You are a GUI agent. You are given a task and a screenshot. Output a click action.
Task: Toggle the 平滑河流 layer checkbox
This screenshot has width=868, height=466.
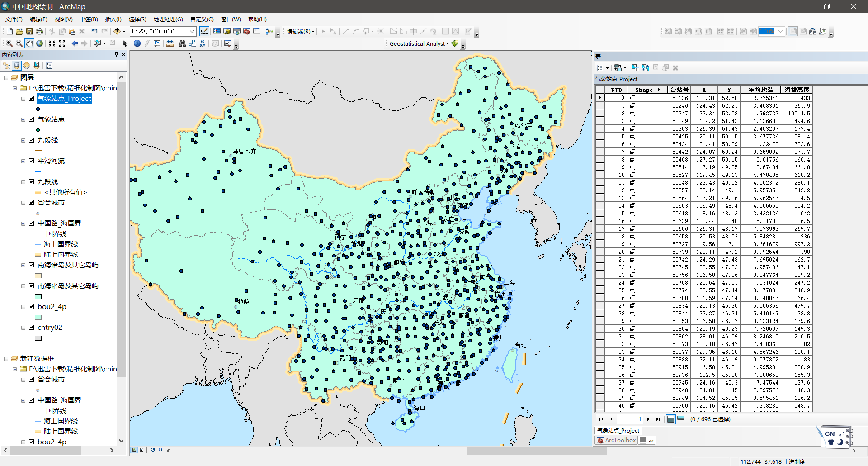32,161
